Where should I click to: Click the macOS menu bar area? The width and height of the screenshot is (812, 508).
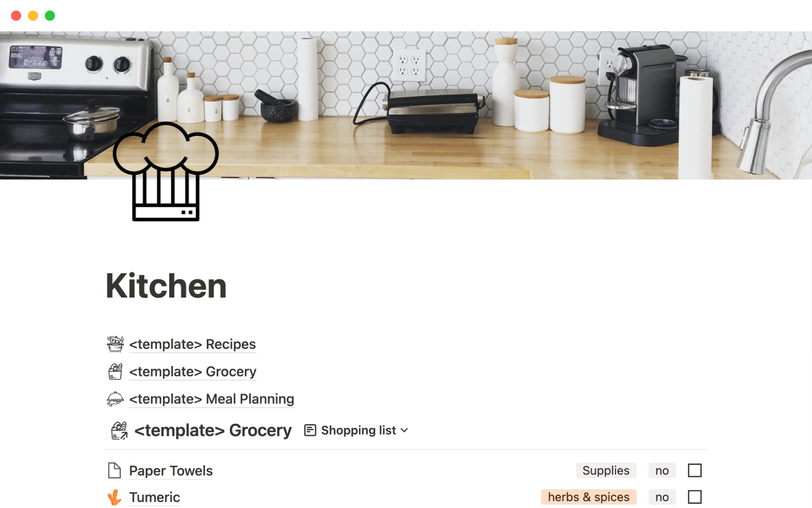tap(406, 15)
